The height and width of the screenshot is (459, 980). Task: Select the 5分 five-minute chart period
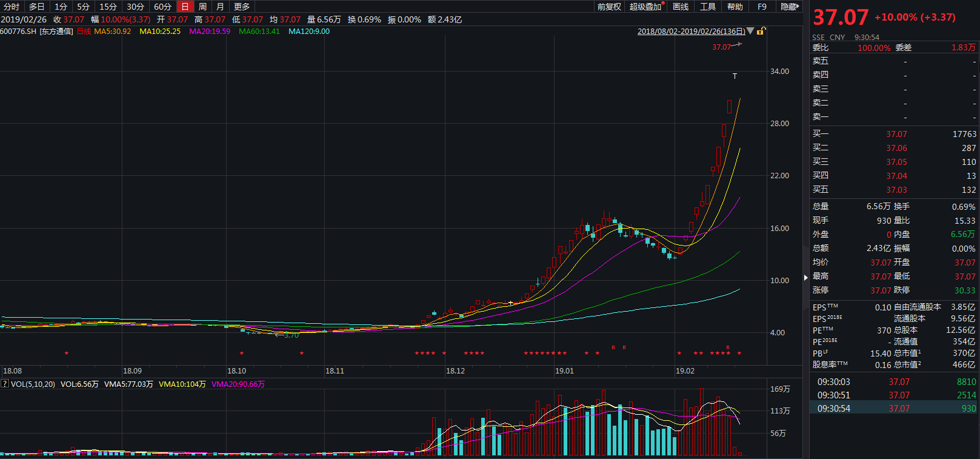point(83,7)
